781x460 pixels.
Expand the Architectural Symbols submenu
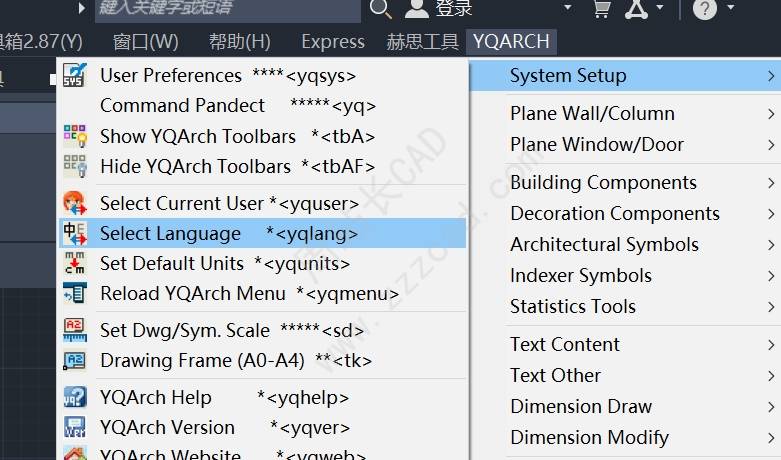625,244
